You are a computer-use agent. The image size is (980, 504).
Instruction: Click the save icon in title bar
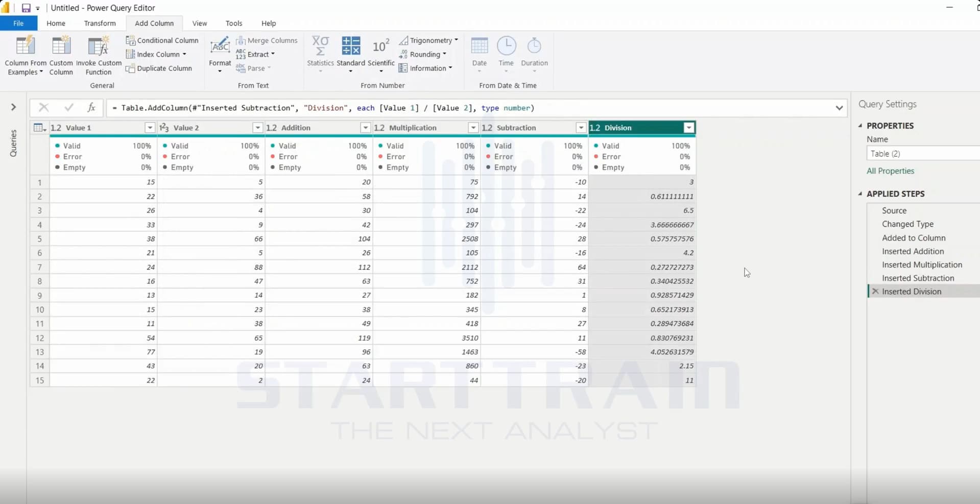click(26, 8)
